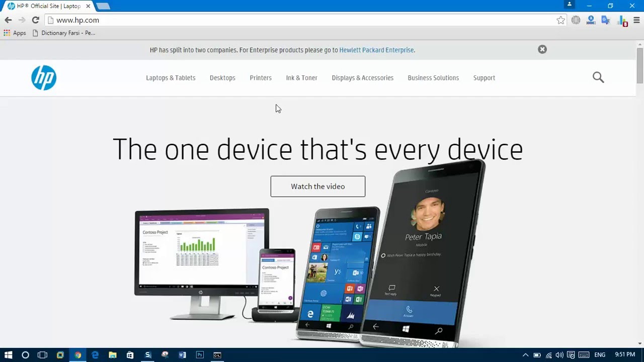Viewport: 644px width, 362px height.
Task: Click the 9:51 PM clock
Action: [x=624, y=355]
